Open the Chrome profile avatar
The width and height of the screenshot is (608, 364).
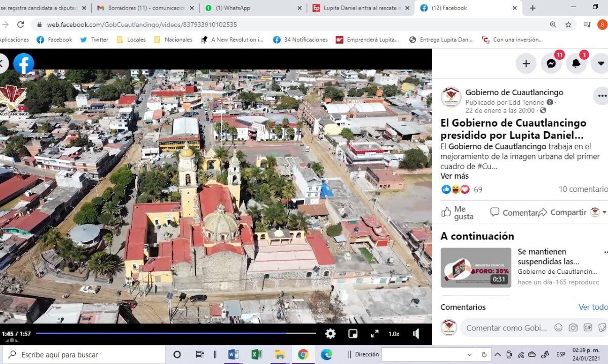602,24
